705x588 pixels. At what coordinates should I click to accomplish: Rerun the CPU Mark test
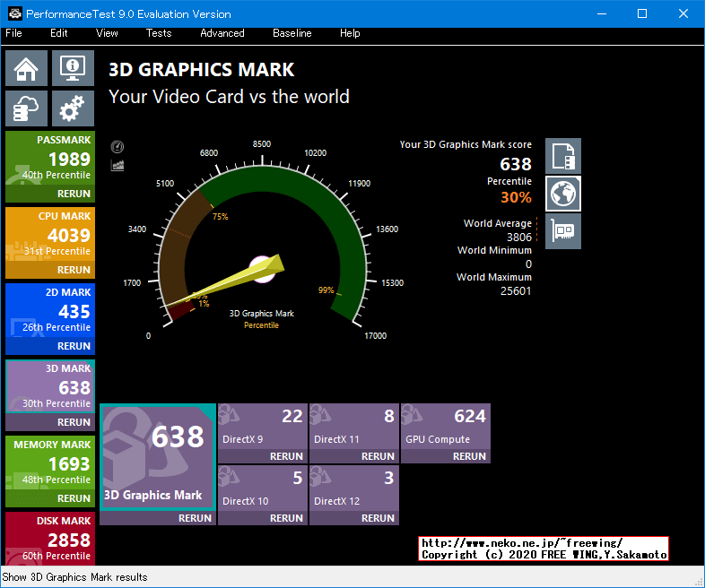tap(74, 270)
